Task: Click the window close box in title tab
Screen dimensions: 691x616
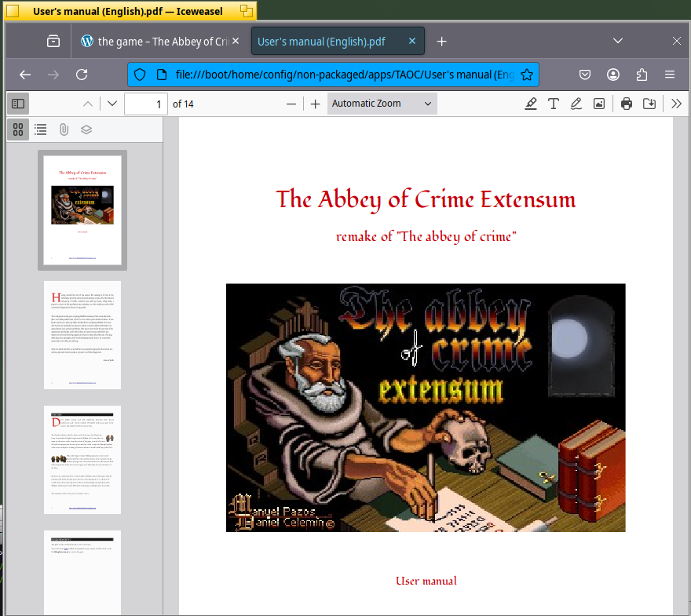Action: click(13, 11)
